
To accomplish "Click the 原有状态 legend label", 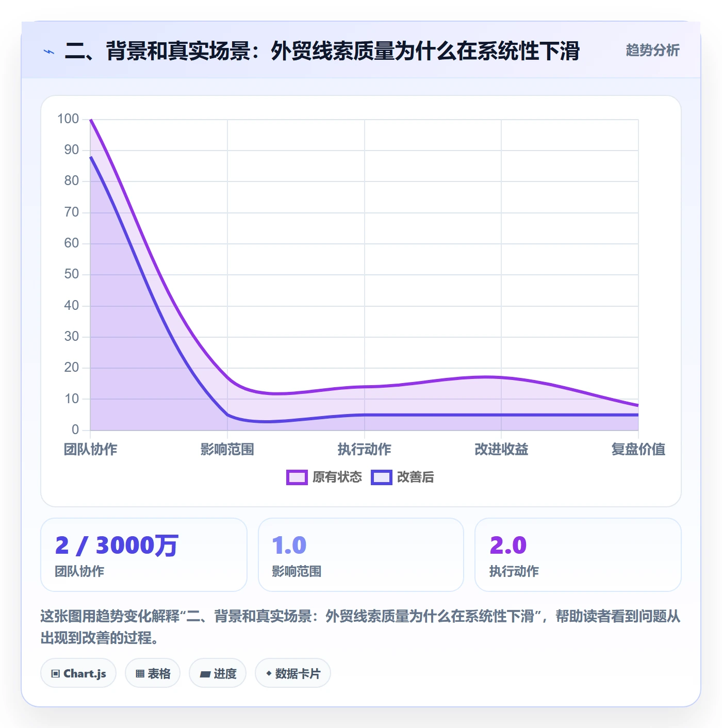I will coord(337,477).
